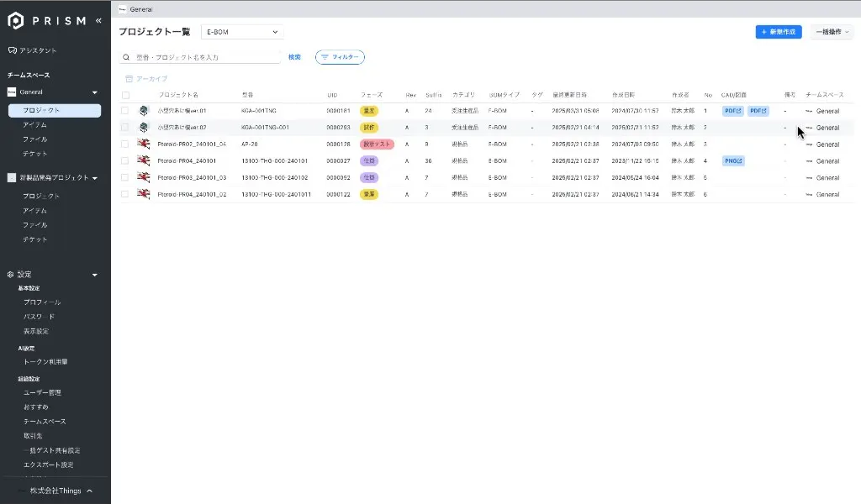The height and width of the screenshot is (504, 861).
Task: Open アイテム under General team space
Action: point(34,124)
